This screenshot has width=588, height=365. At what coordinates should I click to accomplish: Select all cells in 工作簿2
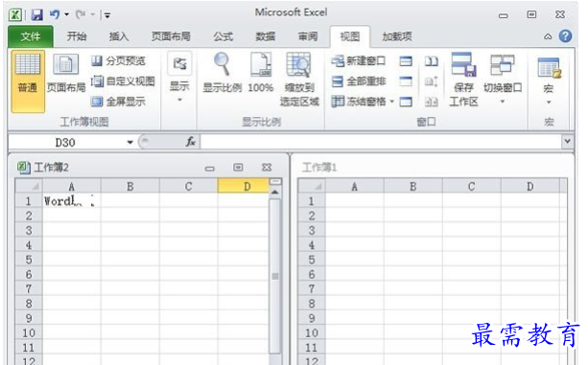pos(29,186)
